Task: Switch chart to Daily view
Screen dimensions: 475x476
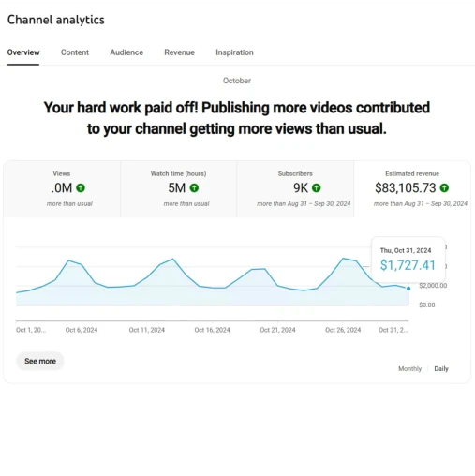Action: [x=441, y=369]
